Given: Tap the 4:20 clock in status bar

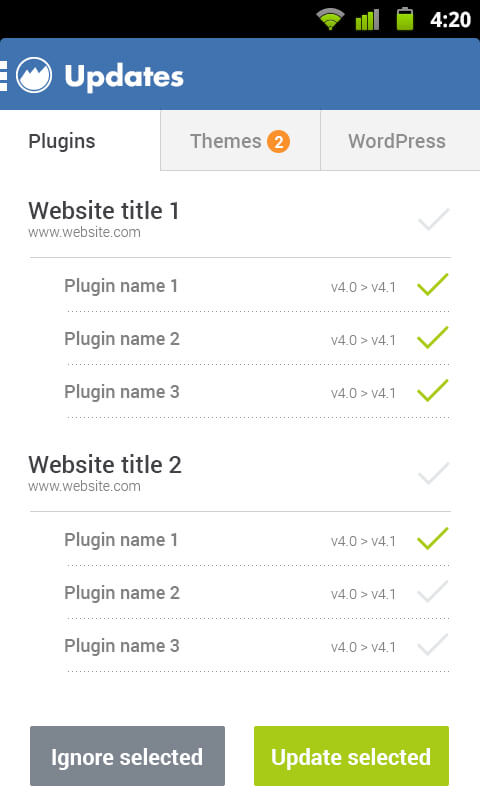Looking at the screenshot, I should [x=450, y=20].
